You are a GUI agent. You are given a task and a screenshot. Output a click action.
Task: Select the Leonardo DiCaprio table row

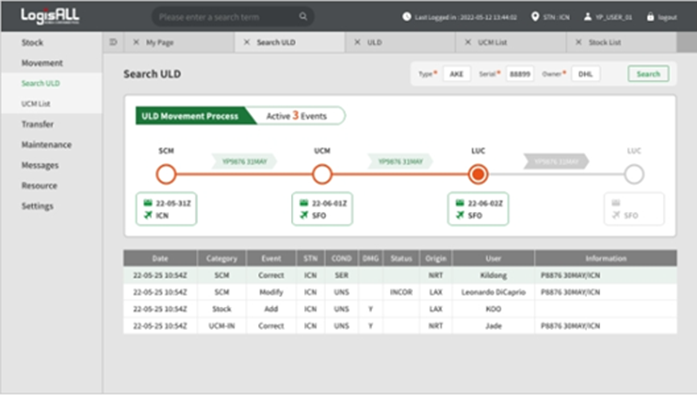pyautogui.click(x=400, y=292)
